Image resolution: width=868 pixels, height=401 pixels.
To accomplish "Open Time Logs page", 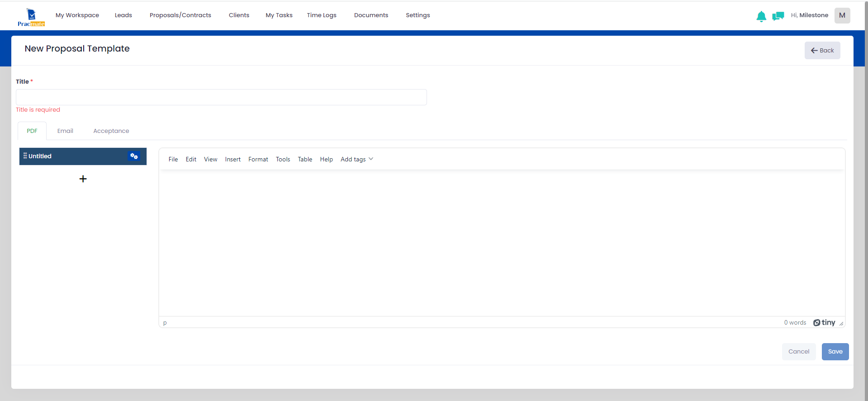I will 322,15.
